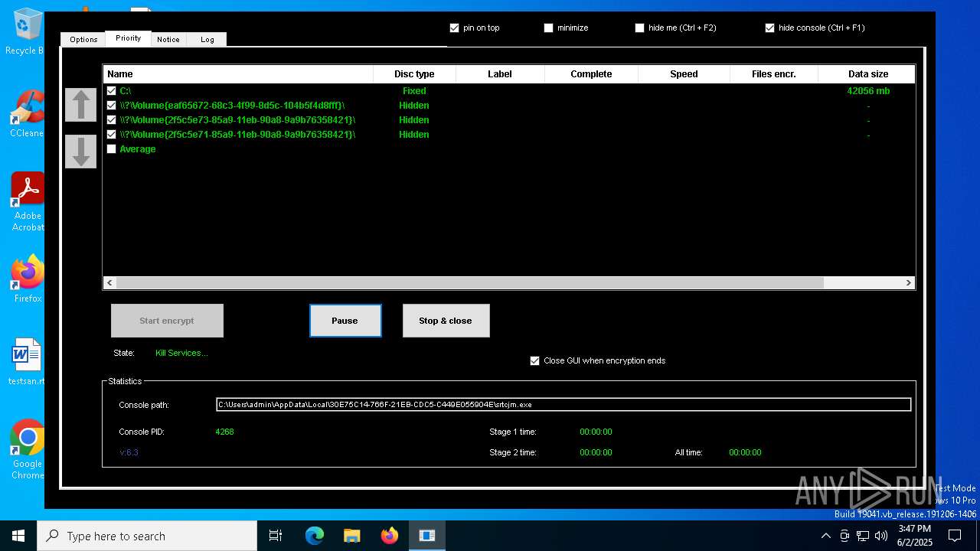Uncheck Volume{eaf65672...} checkbox

pos(112,106)
